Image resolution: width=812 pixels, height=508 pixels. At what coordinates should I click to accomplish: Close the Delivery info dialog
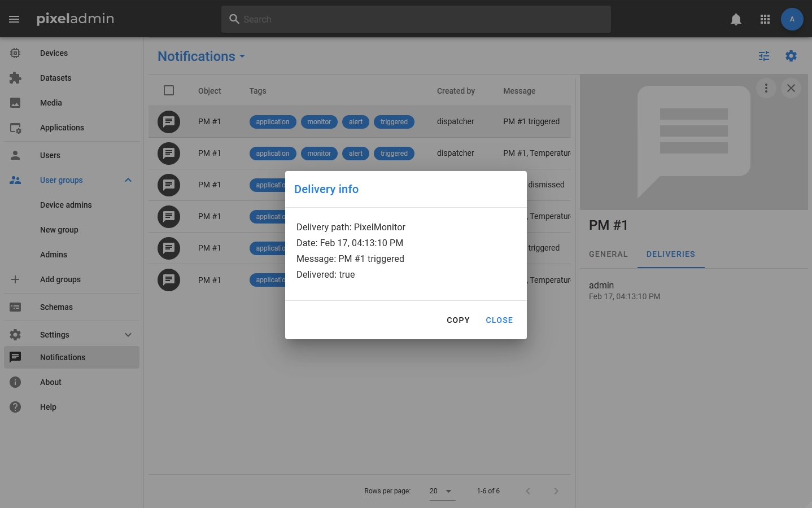point(499,320)
